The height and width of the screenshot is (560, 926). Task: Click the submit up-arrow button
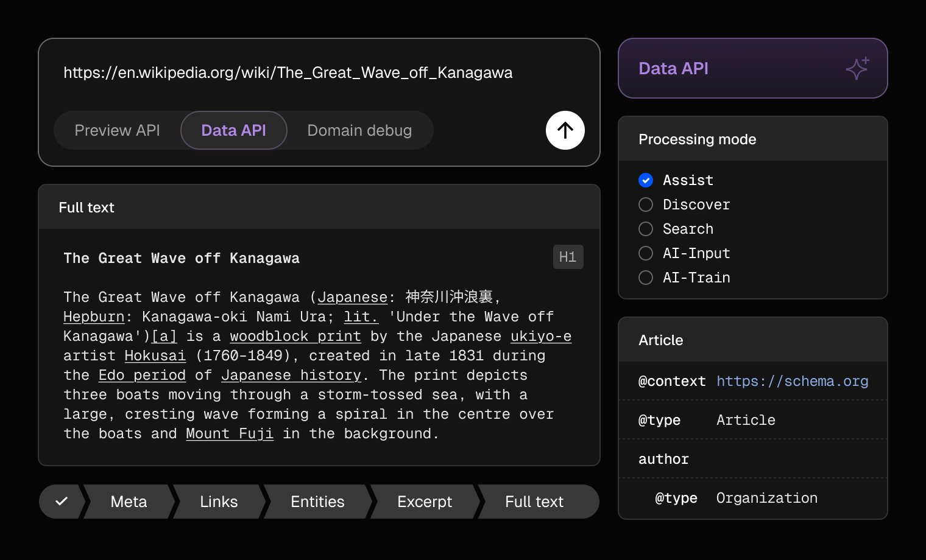click(x=565, y=130)
